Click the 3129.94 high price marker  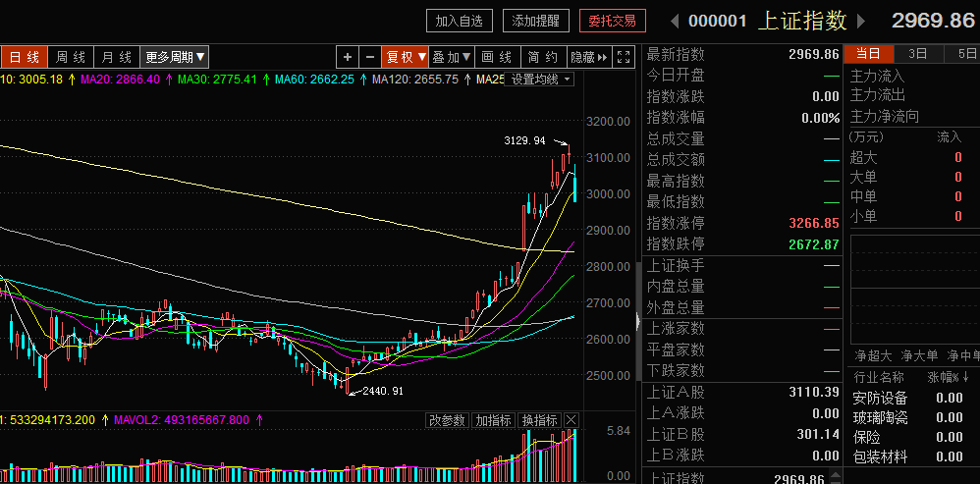coord(524,141)
